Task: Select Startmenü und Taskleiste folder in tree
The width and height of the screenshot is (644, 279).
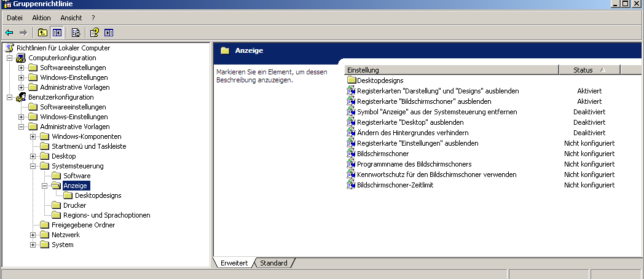Action: pos(88,146)
